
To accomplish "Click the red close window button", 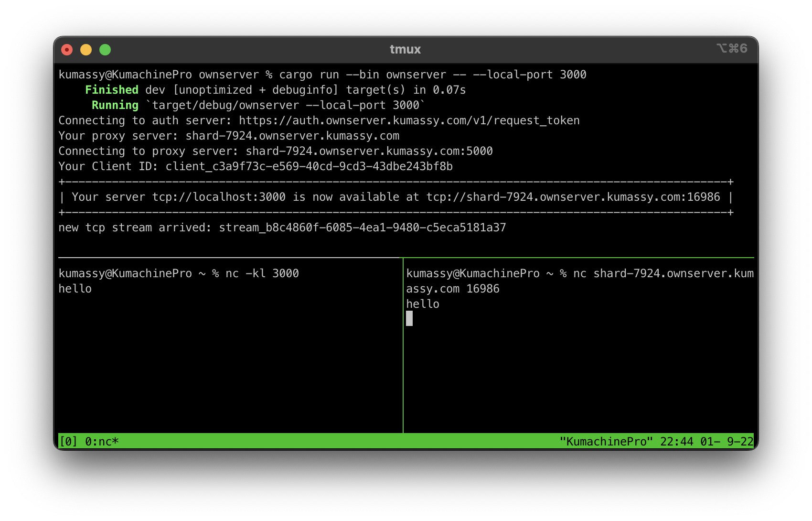I will [x=67, y=50].
